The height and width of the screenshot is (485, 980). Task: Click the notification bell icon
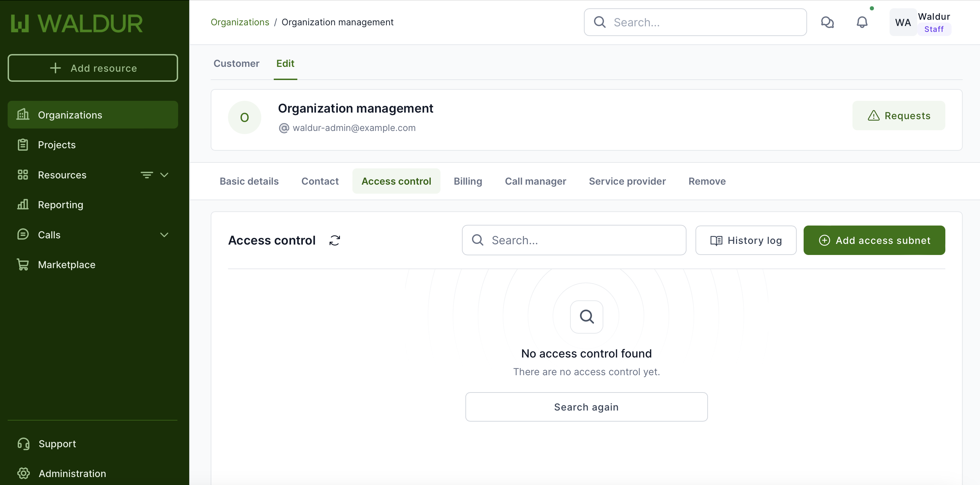click(x=862, y=23)
